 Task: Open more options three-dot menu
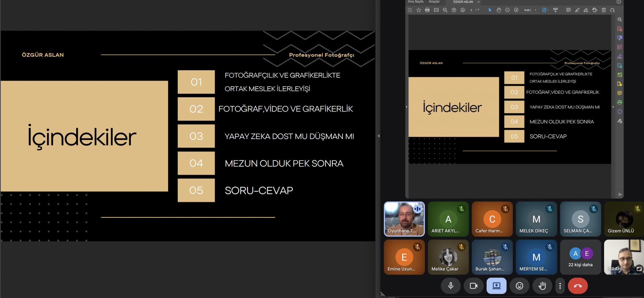560,286
